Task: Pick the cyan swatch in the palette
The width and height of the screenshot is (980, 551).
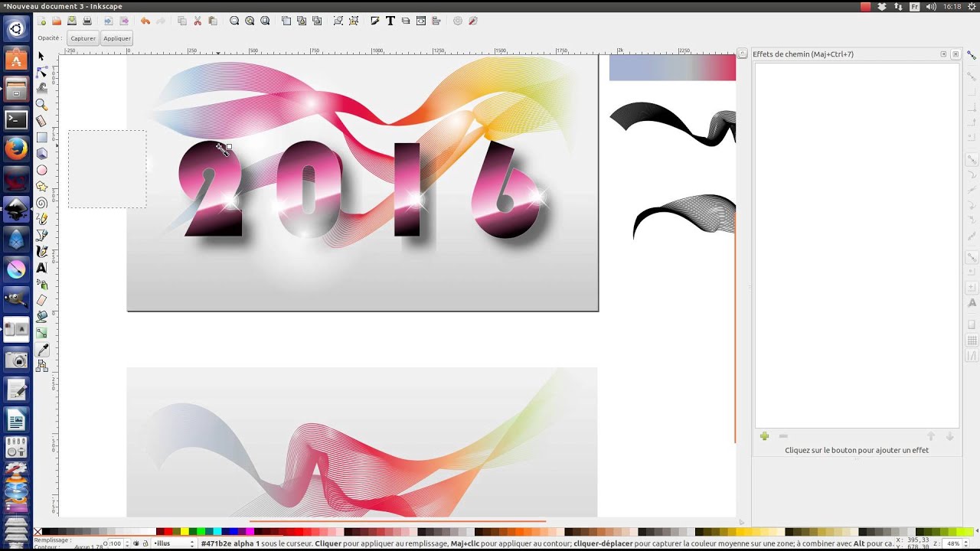Action: click(x=218, y=532)
